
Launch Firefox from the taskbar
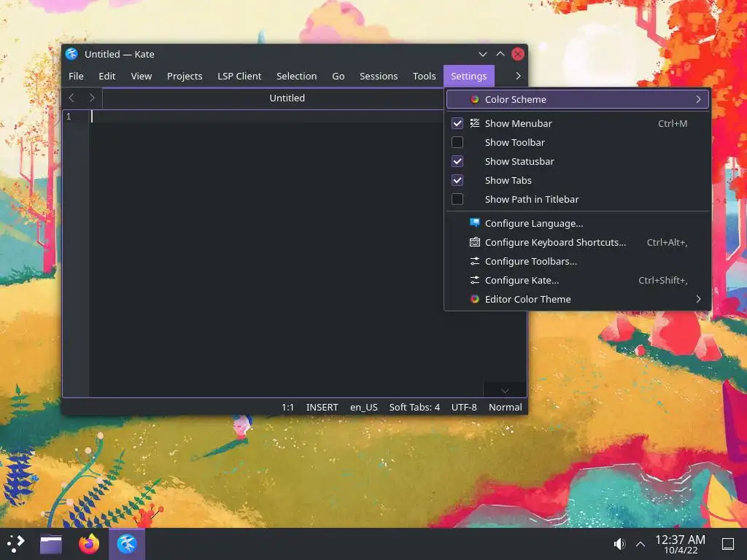point(89,544)
